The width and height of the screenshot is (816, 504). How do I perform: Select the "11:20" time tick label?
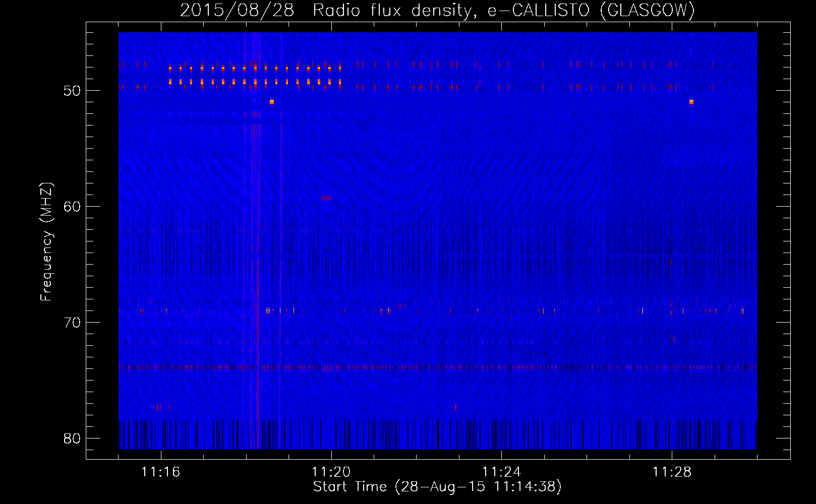[x=331, y=472]
